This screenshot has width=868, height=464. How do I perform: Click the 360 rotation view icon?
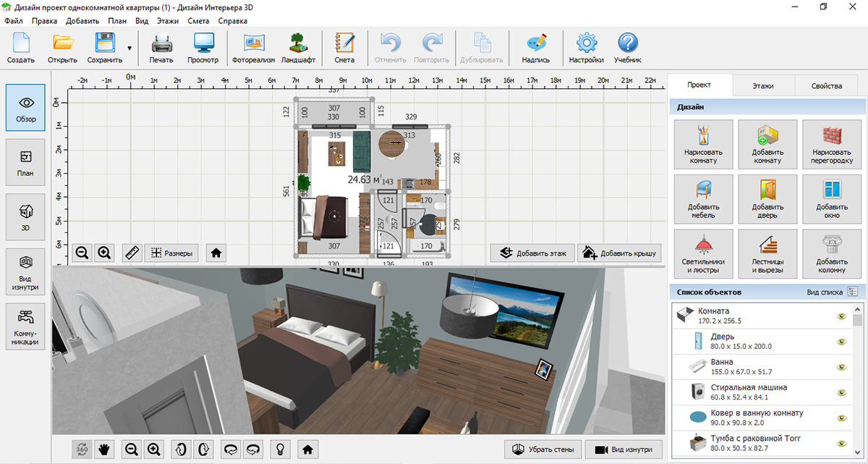coord(82,450)
